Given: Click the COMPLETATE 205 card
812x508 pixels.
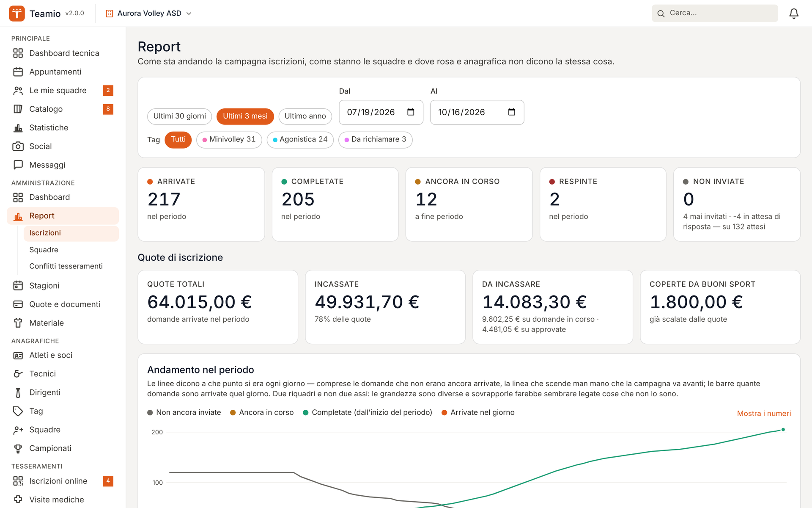Looking at the screenshot, I should (335, 204).
